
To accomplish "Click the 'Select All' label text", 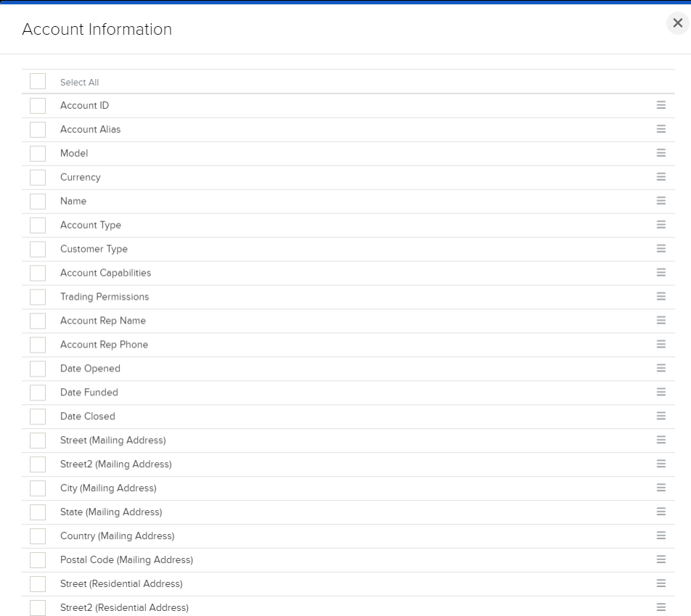I will (79, 83).
